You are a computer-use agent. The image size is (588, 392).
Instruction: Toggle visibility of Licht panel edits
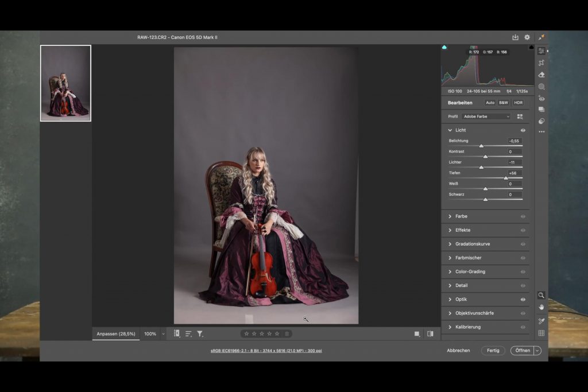point(523,130)
